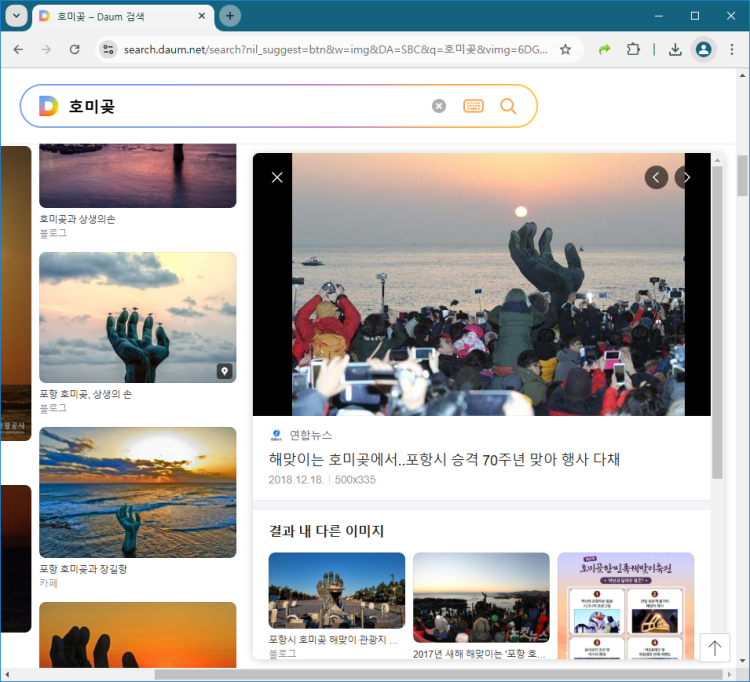Screen dimensions: 750x682
Task: Open the 연합뉴스 source link
Action: [x=310, y=435]
